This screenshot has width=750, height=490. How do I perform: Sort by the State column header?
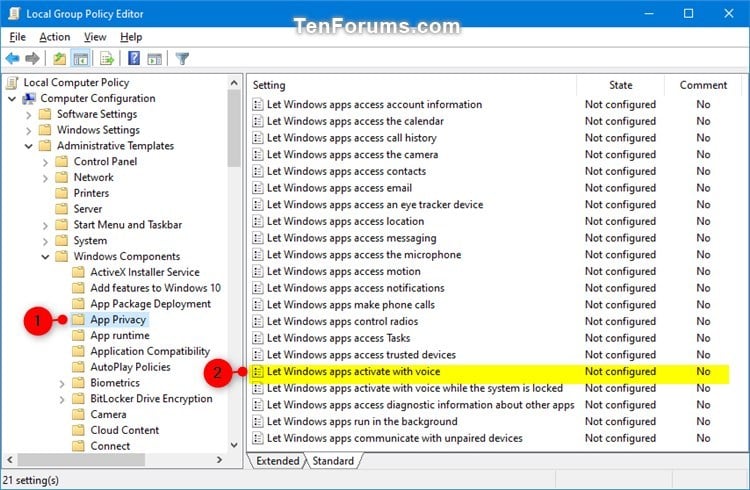tap(620, 85)
